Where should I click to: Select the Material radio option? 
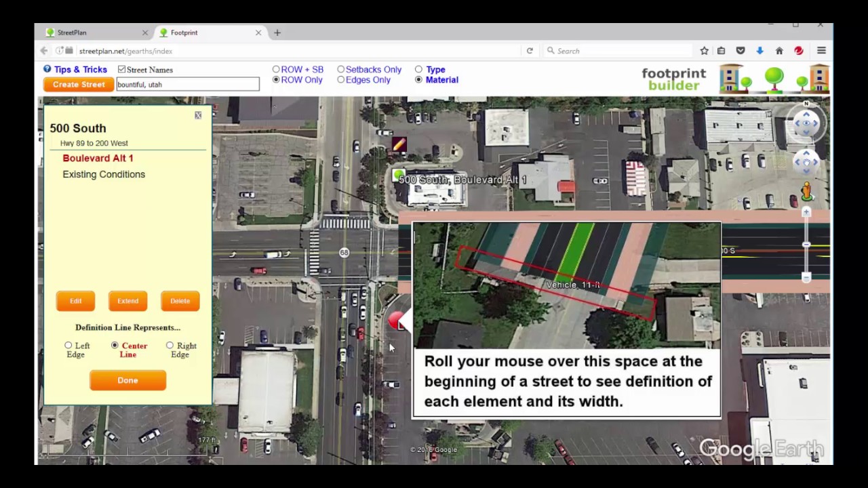(x=418, y=79)
